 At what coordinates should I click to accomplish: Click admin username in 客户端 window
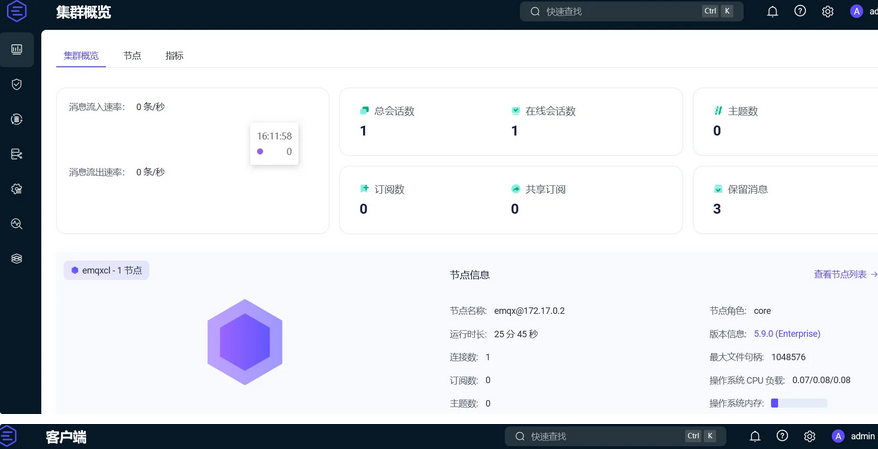coord(862,436)
